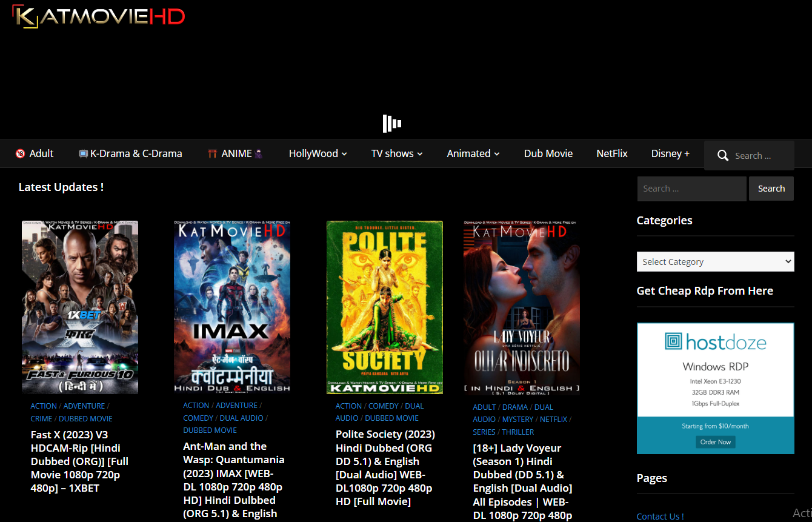Open the Ant-Man and the Wasp title link
This screenshot has width=812, height=522.
tap(233, 480)
